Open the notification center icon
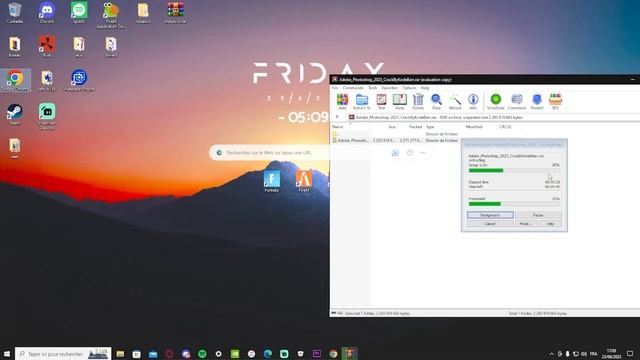The image size is (640, 360). [630, 354]
